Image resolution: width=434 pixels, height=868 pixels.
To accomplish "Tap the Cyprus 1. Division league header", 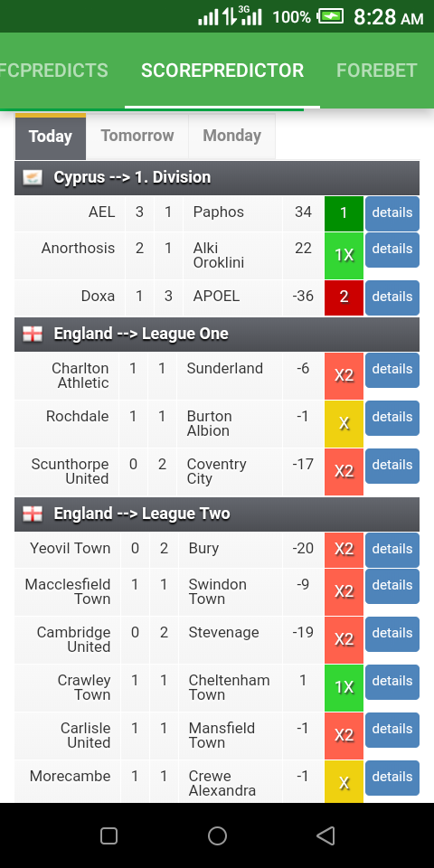I will click(x=217, y=178).
